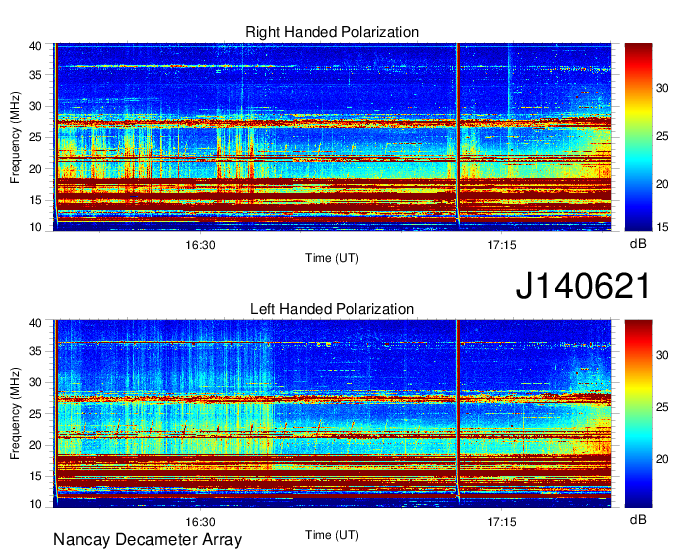Click the 25 frequency tick on lower plot
This screenshot has height=552, width=680.
(x=35, y=414)
